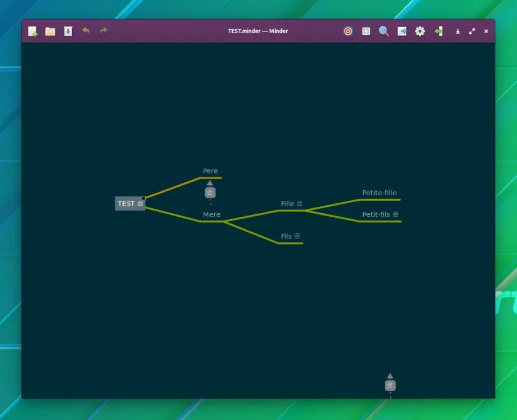Select the Petite-fille node
This screenshot has width=517, height=420.
point(379,193)
